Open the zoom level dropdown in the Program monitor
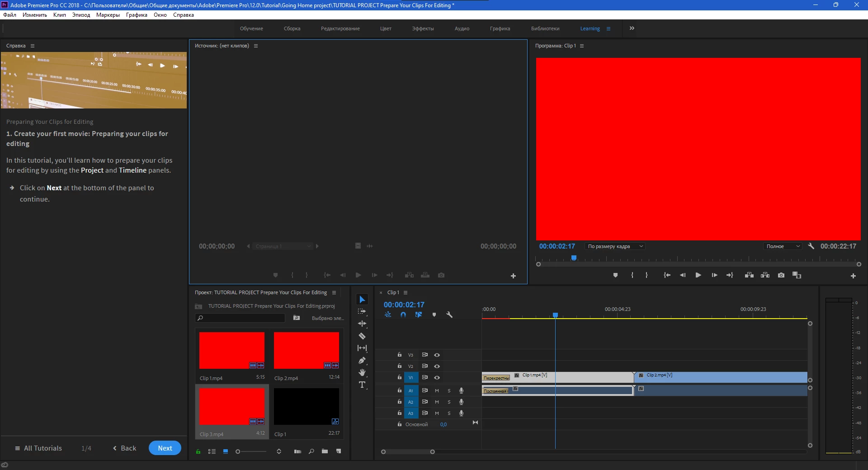The height and width of the screenshot is (470, 868). point(615,246)
